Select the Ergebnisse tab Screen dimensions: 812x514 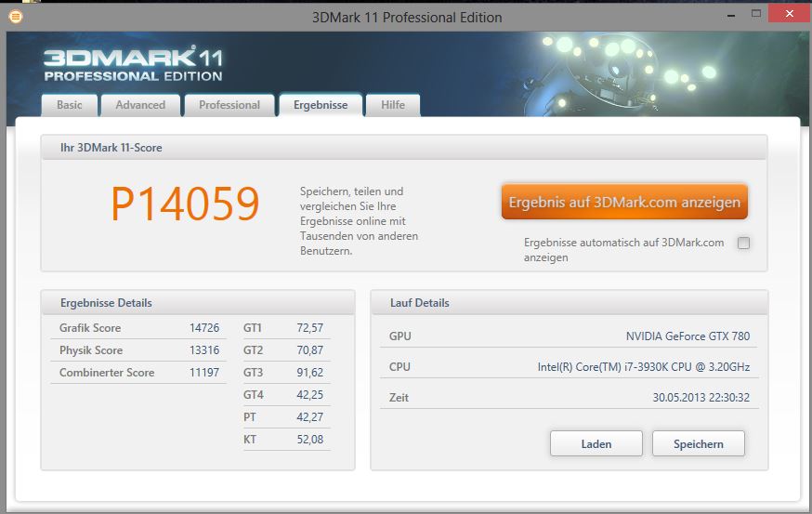click(321, 105)
